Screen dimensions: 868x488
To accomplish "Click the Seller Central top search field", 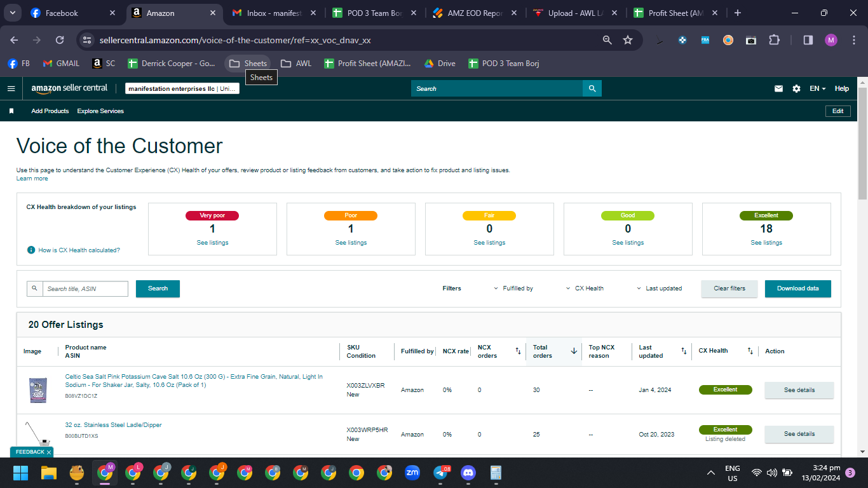I will click(x=497, y=88).
